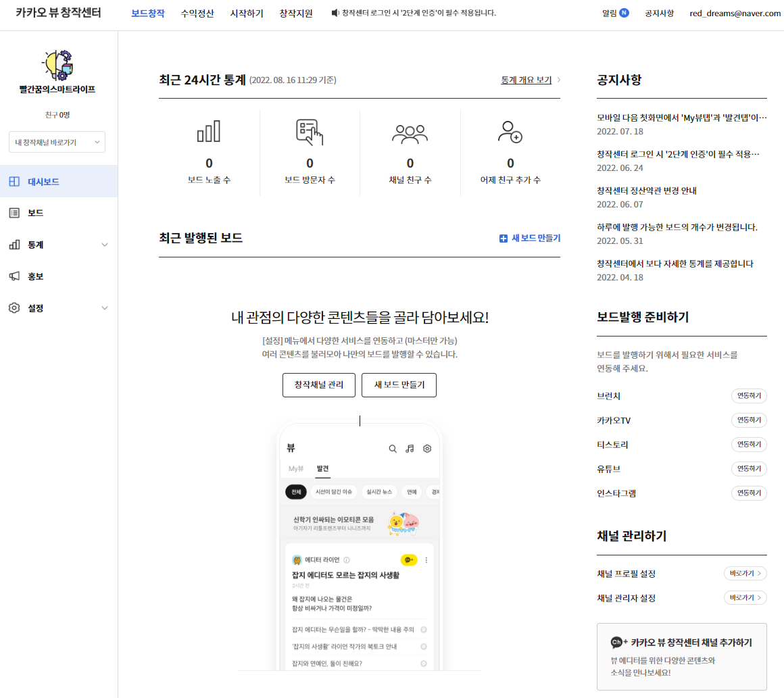784x698 pixels.
Task: Click the red_dreams@naver.com account link
Action: [x=735, y=14]
